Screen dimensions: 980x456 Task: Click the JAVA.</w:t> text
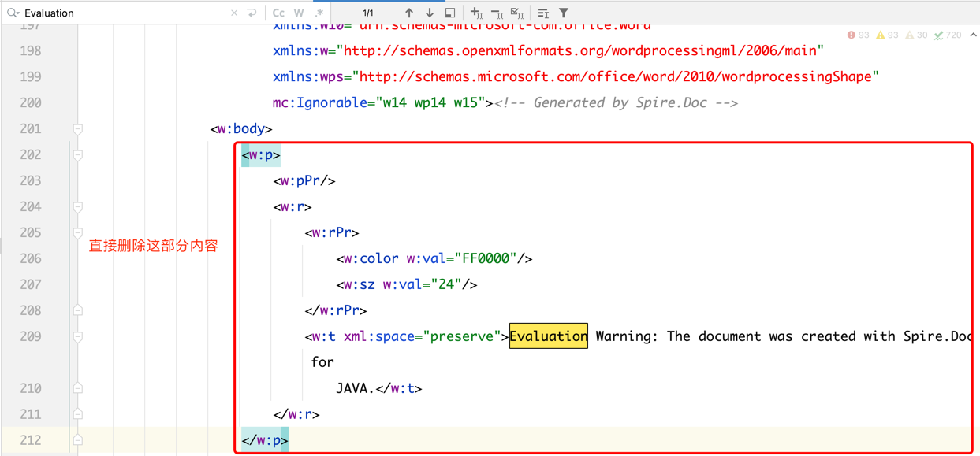379,388
